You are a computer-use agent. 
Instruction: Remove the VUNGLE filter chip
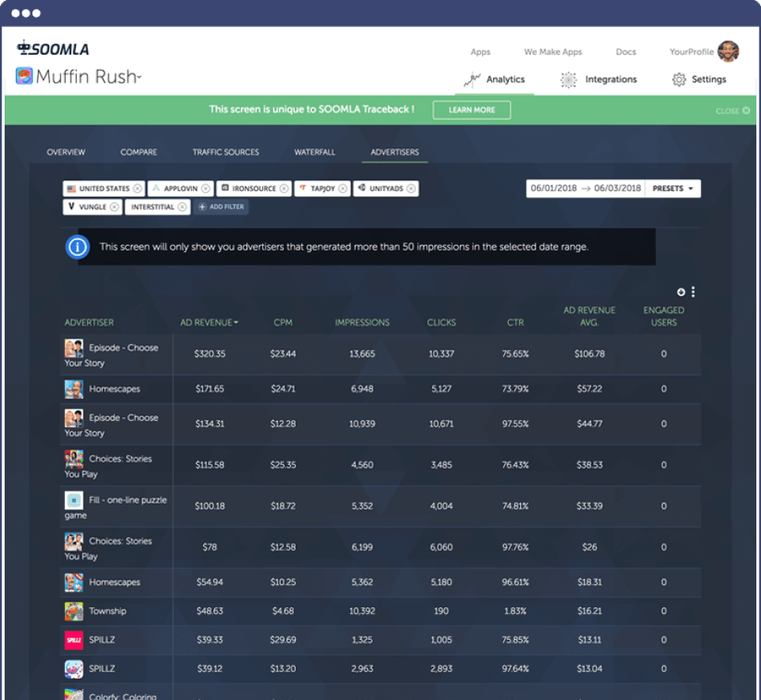tap(113, 207)
